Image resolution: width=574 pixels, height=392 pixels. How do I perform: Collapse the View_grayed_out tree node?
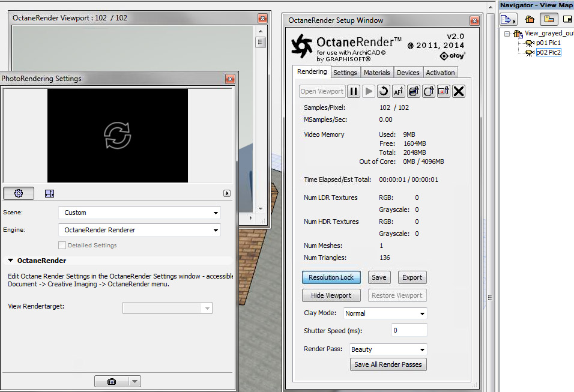click(507, 34)
